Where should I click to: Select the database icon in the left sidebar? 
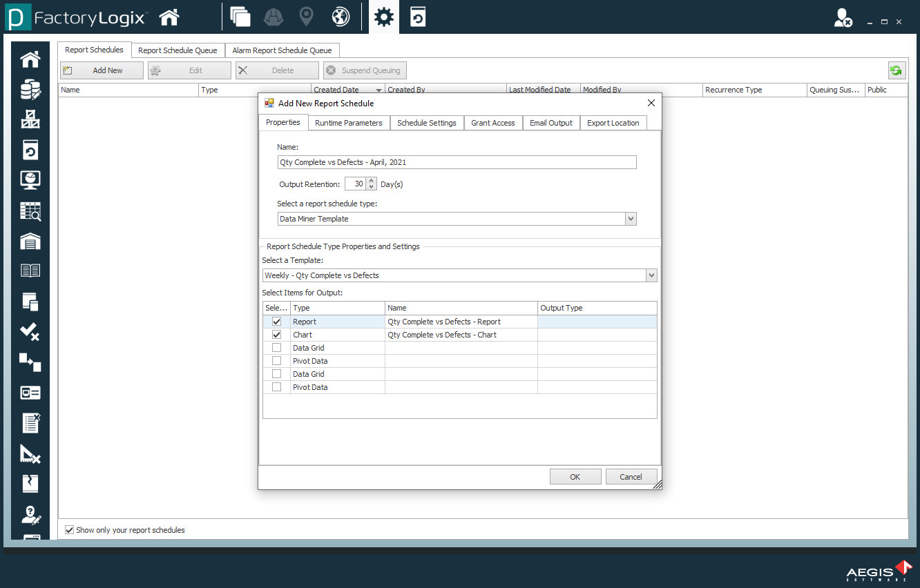(x=29, y=89)
